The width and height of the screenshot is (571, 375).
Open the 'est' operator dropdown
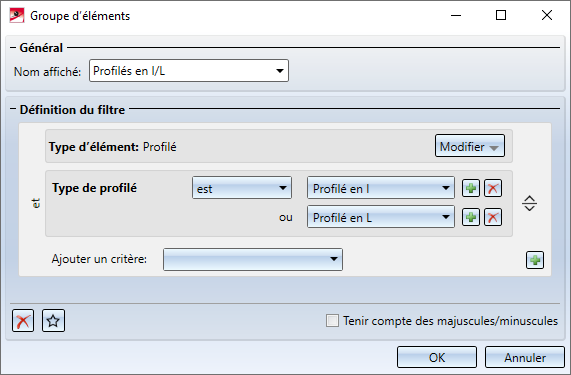(x=242, y=188)
